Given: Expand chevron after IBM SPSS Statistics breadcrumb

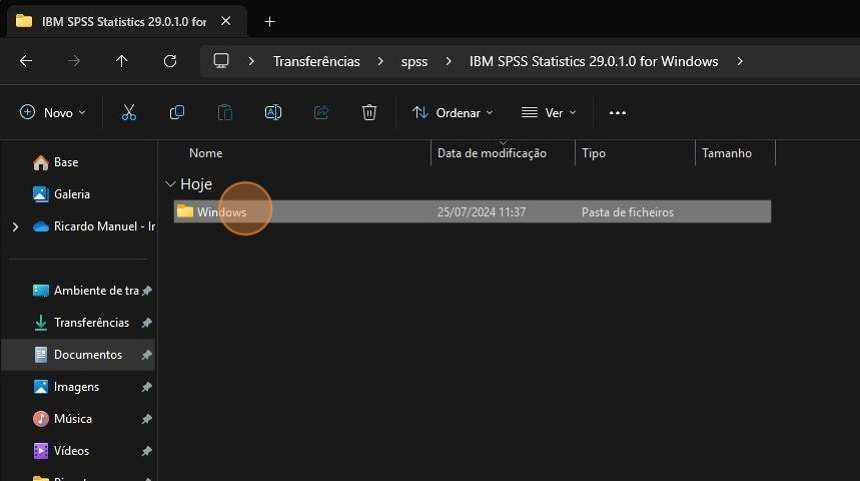Looking at the screenshot, I should 740,61.
